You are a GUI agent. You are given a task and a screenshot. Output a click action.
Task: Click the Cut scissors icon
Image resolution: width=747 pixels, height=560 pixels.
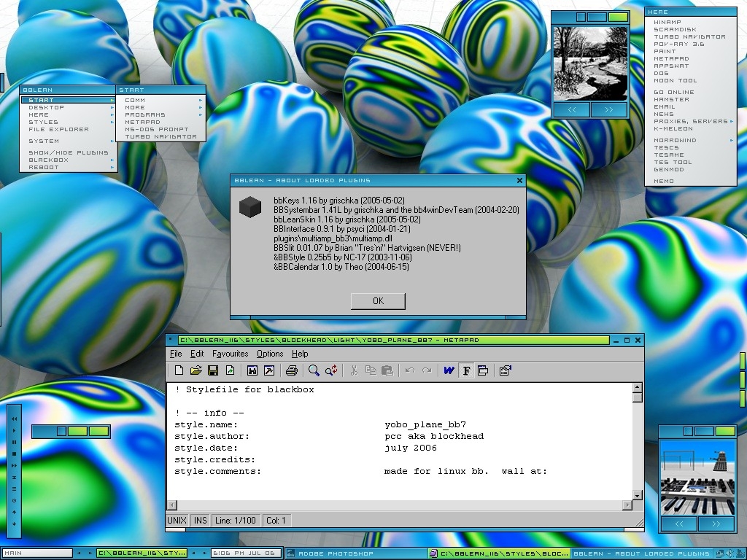coord(354,370)
